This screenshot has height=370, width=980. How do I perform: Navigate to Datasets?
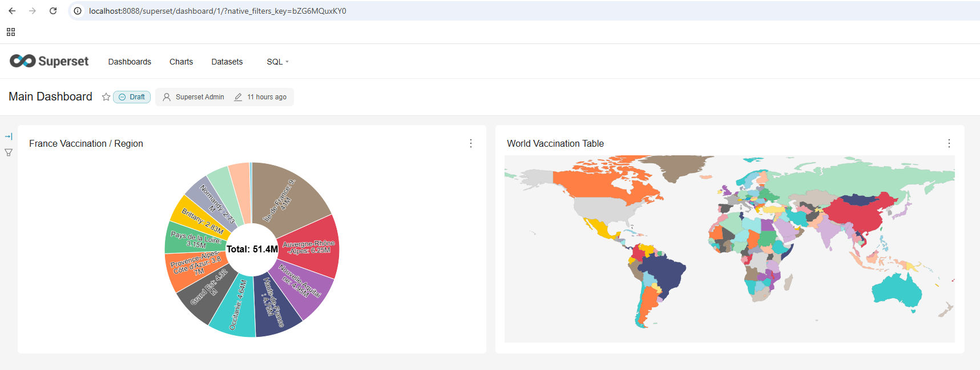pyautogui.click(x=227, y=62)
